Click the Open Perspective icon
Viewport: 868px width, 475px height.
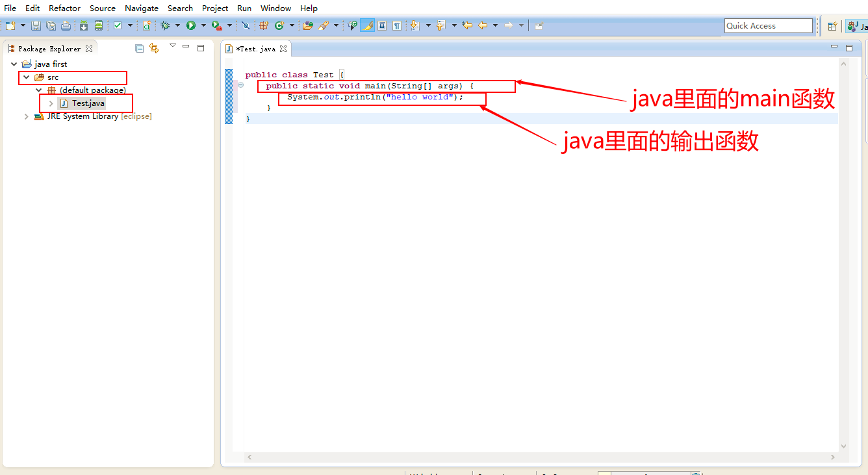click(x=832, y=26)
